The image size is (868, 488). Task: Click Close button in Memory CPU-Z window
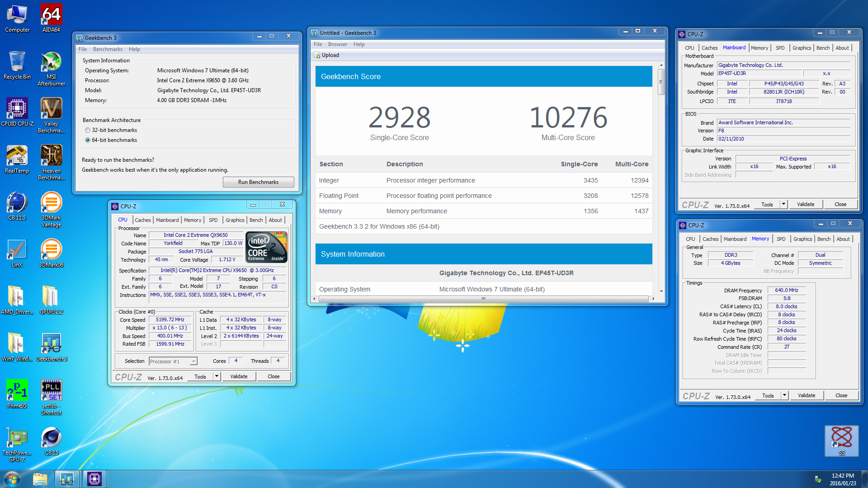(841, 395)
